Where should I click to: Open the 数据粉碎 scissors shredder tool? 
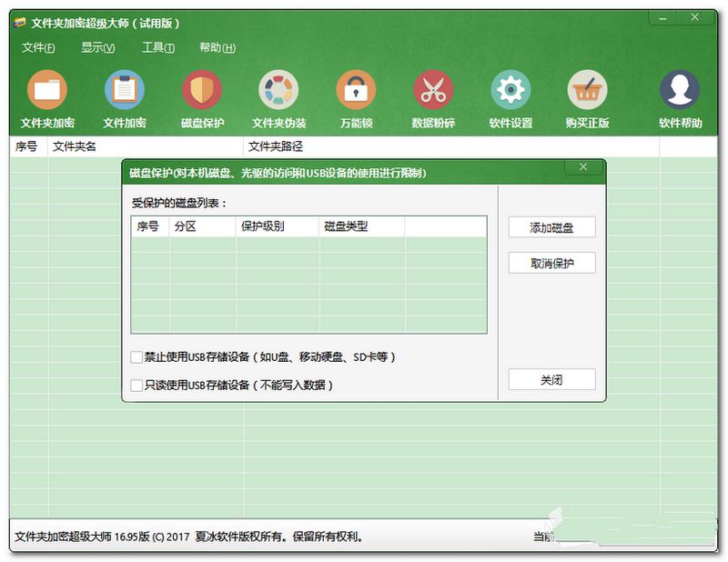tap(433, 99)
